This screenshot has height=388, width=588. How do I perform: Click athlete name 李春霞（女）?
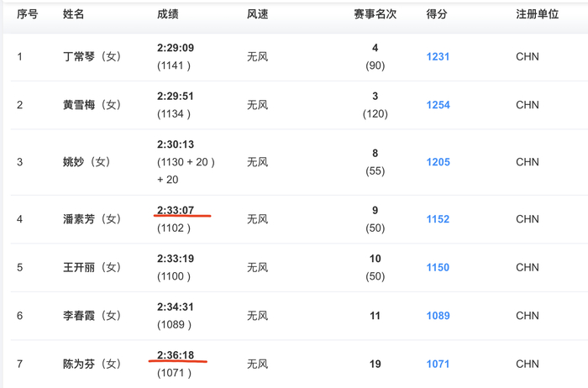tap(92, 316)
